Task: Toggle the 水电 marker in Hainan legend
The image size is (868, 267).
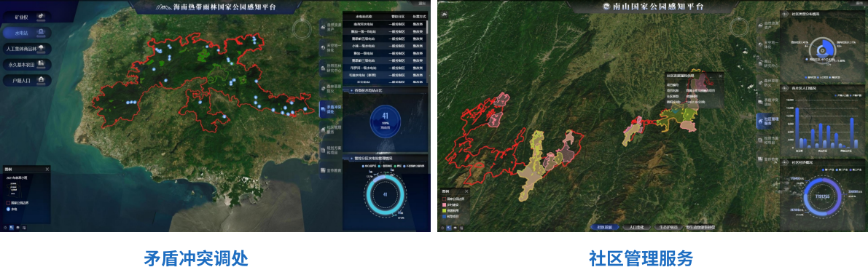Action: (8, 210)
